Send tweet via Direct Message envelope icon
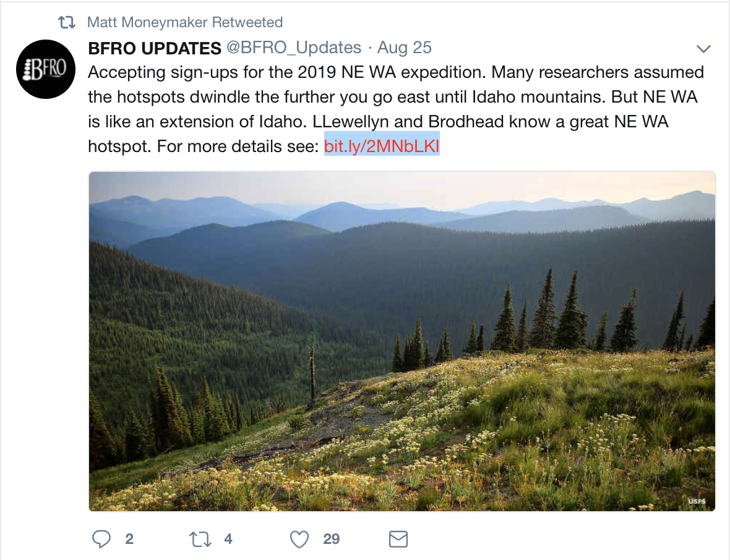 (398, 539)
